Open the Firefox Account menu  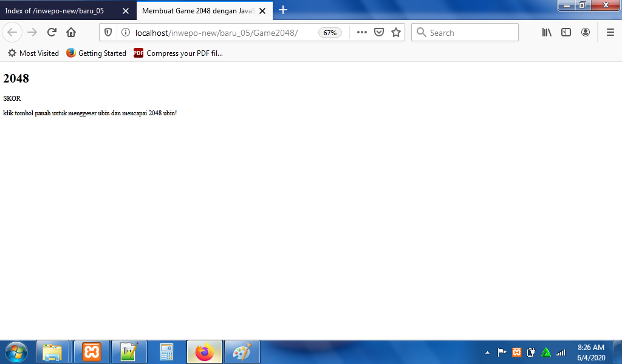click(586, 33)
